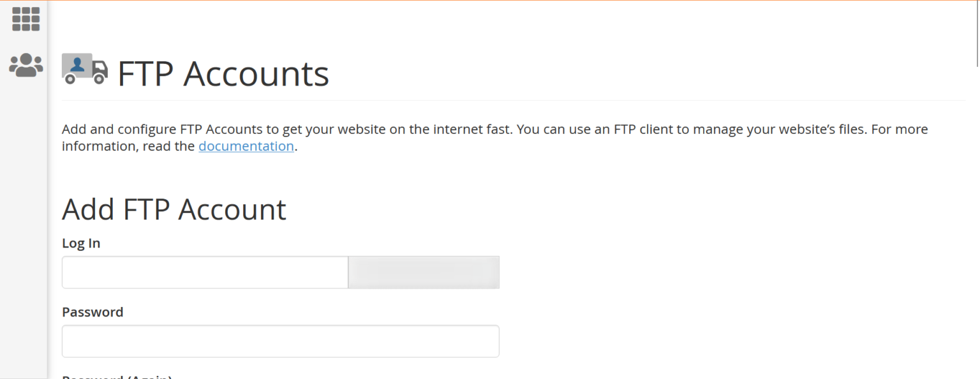Click the 'Log In' field label
The image size is (980, 379).
(x=80, y=243)
